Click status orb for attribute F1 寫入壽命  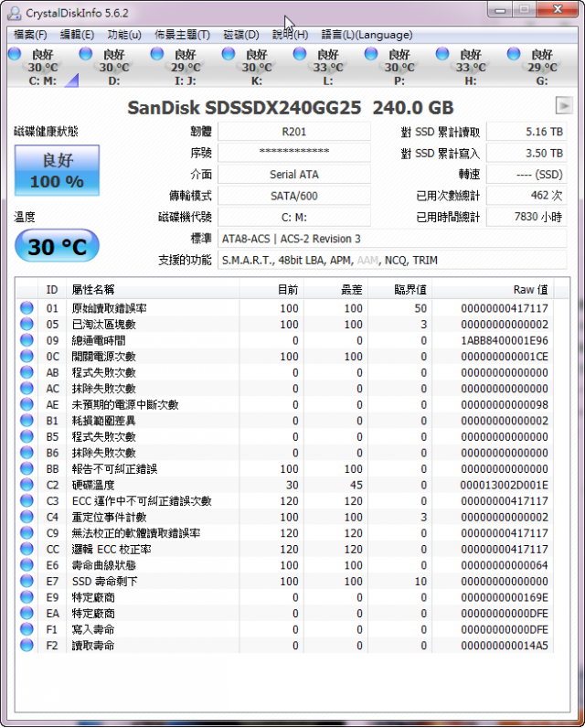pos(27,629)
